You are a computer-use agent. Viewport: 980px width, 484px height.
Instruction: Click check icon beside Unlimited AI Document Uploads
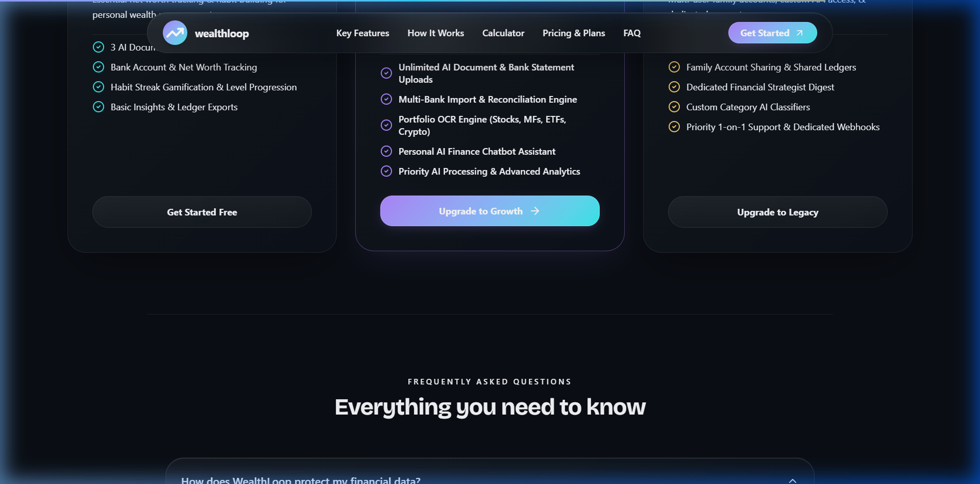(386, 73)
